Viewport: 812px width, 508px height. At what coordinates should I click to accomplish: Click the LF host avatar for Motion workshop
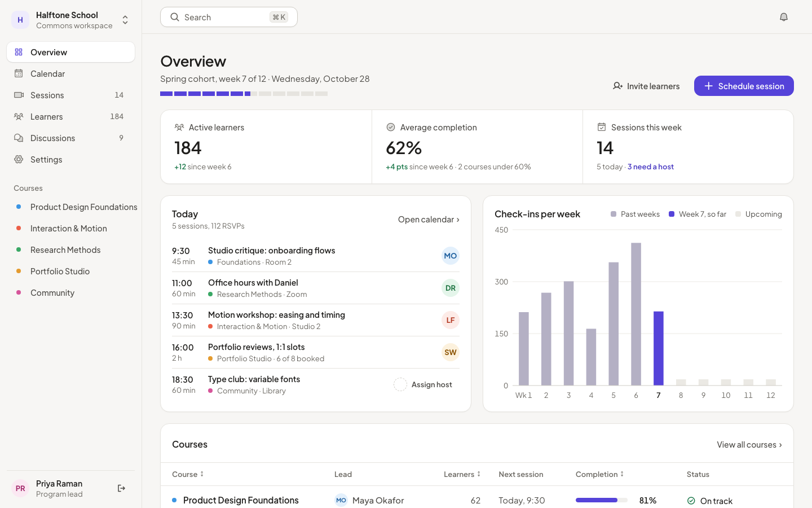coord(451,320)
